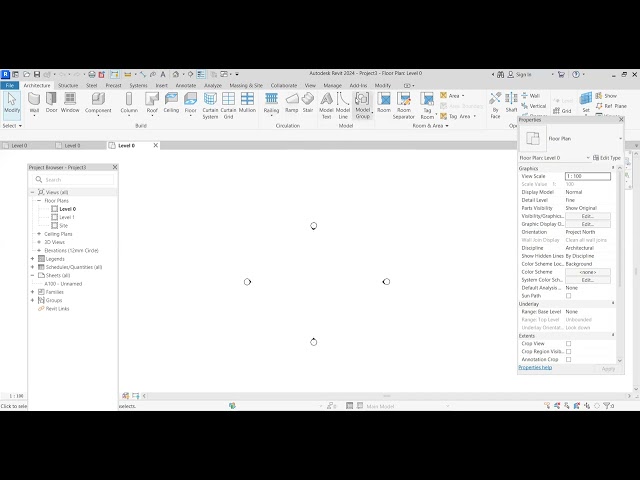Expand the Ceiling Plans node
The height and width of the screenshot is (480, 640).
39,234
